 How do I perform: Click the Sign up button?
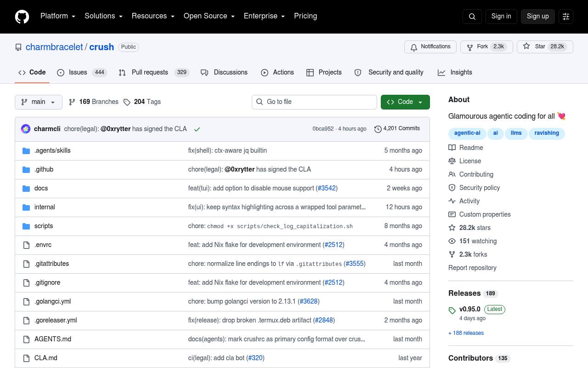point(538,16)
